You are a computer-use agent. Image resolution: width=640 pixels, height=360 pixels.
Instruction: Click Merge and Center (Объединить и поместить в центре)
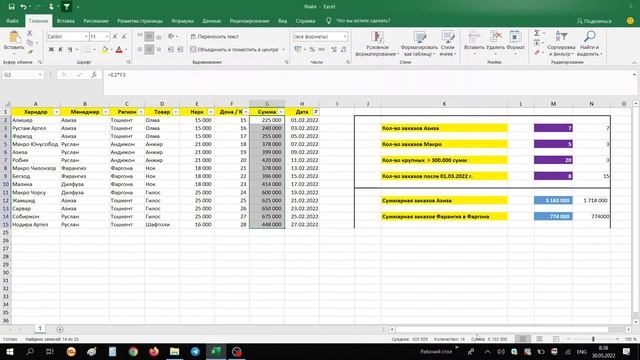pyautogui.click(x=234, y=49)
